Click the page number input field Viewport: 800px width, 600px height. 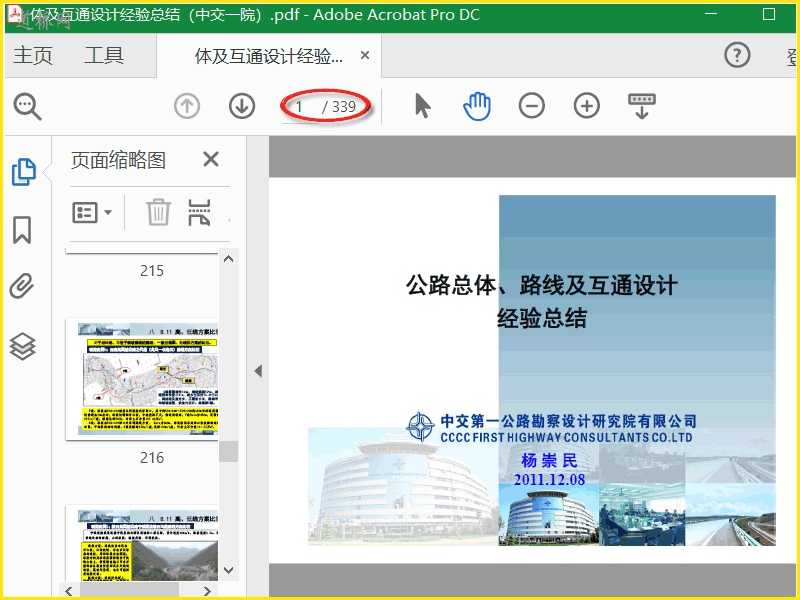pyautogui.click(x=301, y=107)
